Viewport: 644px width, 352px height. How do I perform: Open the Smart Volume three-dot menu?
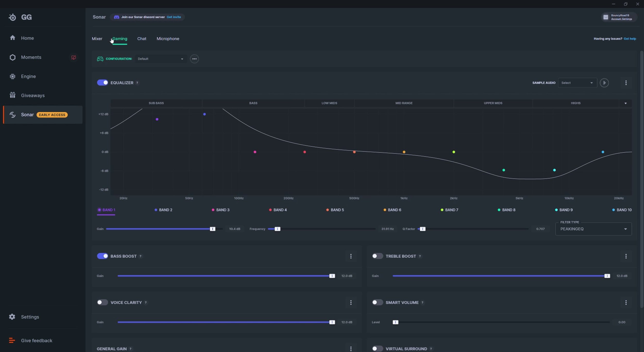[x=626, y=303]
